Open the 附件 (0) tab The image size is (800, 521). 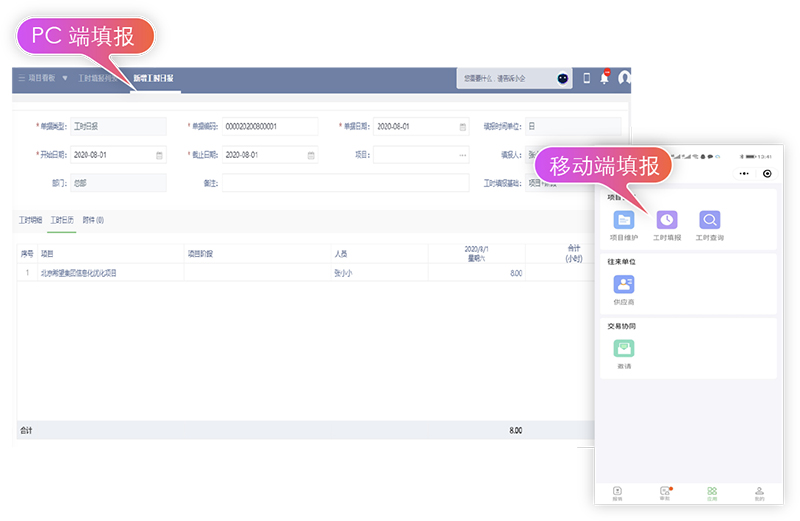click(x=93, y=220)
